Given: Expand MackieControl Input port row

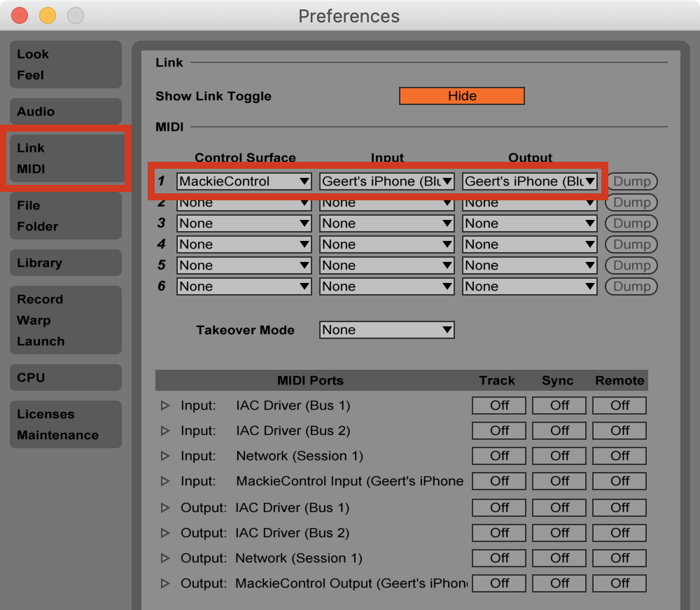Looking at the screenshot, I should click(165, 481).
